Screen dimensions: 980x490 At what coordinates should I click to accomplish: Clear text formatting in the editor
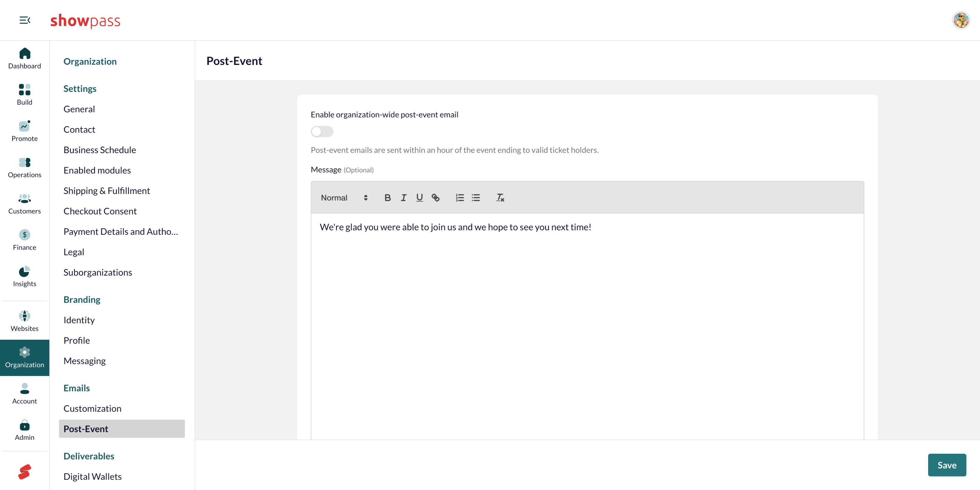point(500,197)
